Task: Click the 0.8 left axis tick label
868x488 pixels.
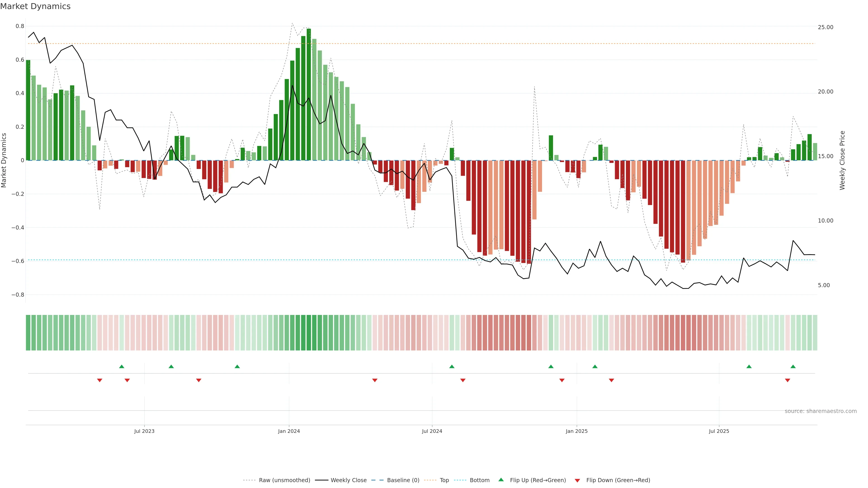Action: click(20, 26)
